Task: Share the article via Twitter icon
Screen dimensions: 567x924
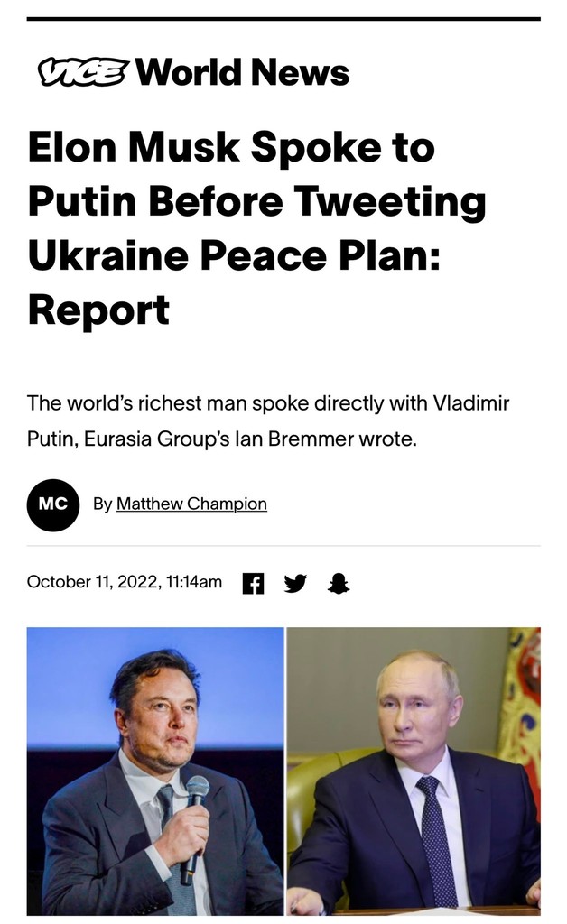Action: (x=295, y=583)
